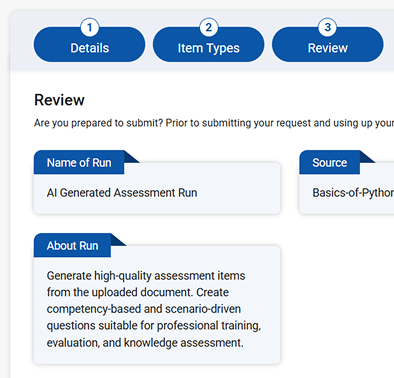Click the Name of Run label
Image resolution: width=394 pixels, height=378 pixels.
pos(79,163)
